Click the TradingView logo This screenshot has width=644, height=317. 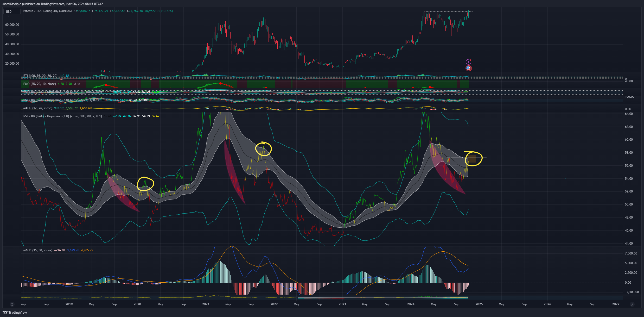coord(15,312)
